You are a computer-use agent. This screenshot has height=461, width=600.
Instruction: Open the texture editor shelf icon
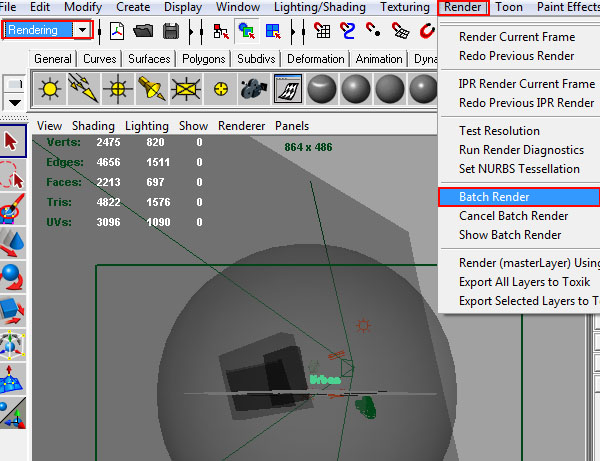pos(288,89)
